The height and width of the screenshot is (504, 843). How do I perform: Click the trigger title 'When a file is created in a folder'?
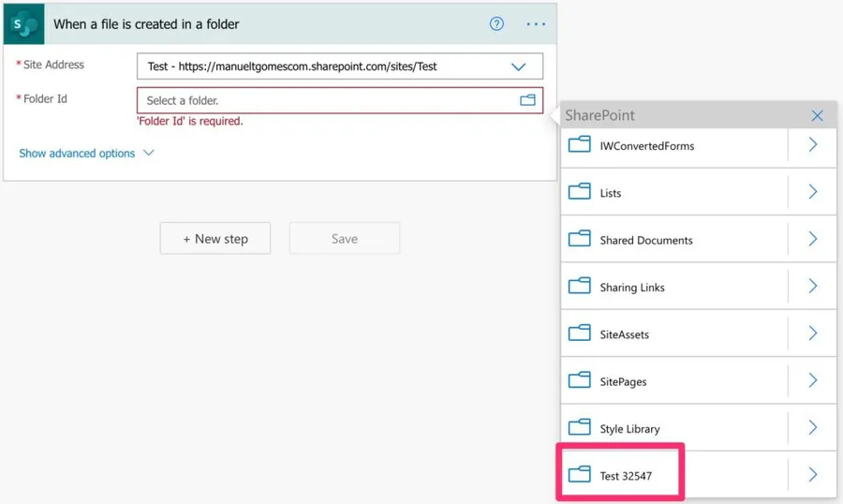tap(146, 24)
